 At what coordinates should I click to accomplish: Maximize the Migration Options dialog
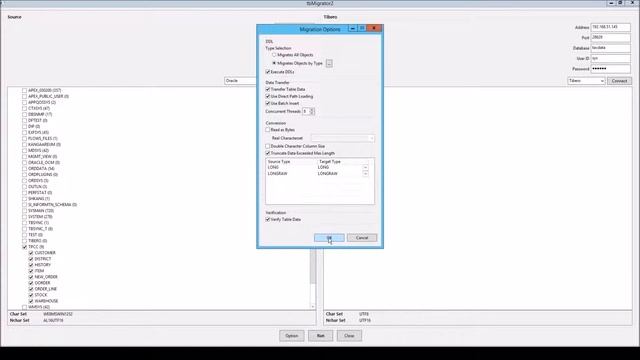coord(362,28)
